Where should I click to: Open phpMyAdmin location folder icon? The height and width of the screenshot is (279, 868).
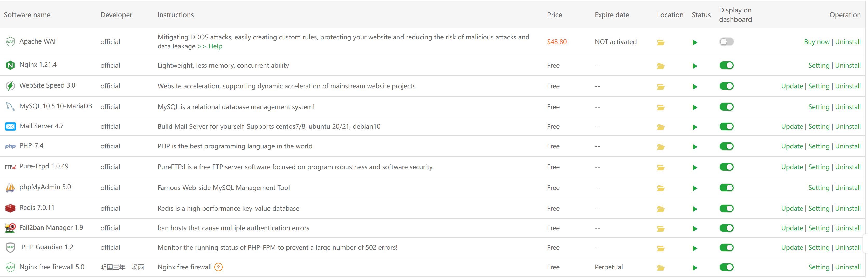pos(660,189)
